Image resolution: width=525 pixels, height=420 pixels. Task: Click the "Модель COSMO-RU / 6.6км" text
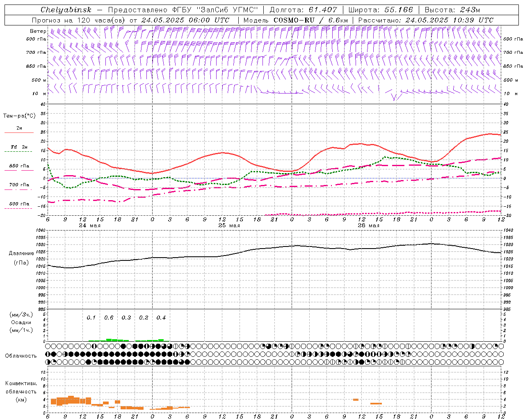[x=295, y=20]
